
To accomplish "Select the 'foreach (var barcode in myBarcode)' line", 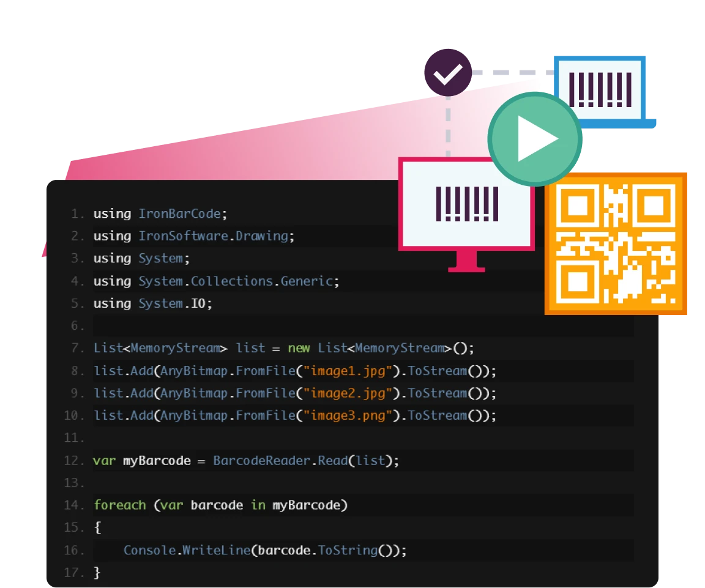I will [220, 505].
